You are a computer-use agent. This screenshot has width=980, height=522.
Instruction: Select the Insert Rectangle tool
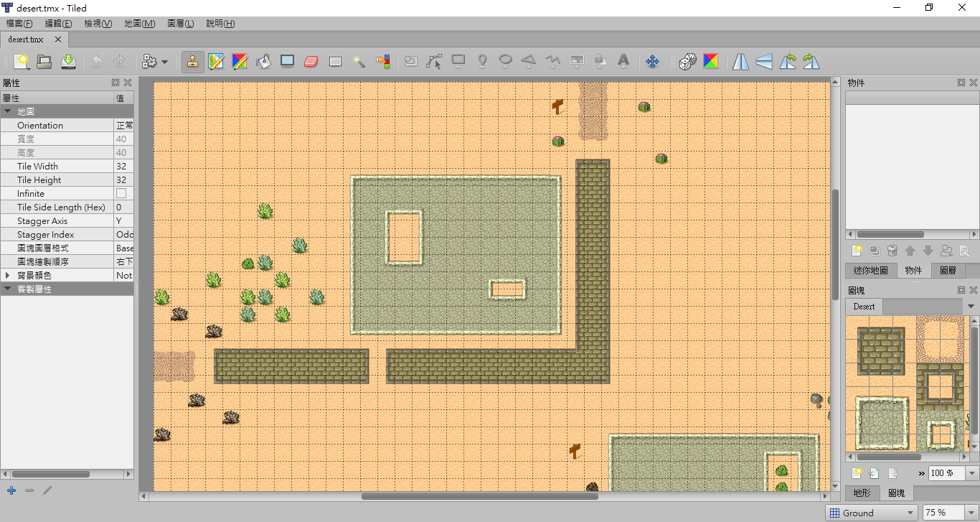[x=458, y=62]
